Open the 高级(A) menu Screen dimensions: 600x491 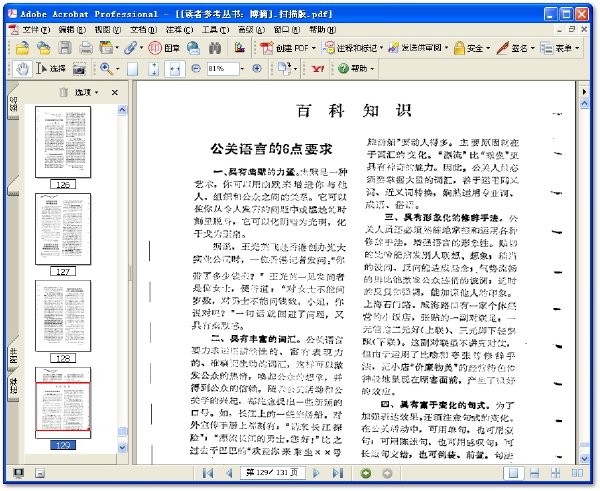click(x=251, y=29)
